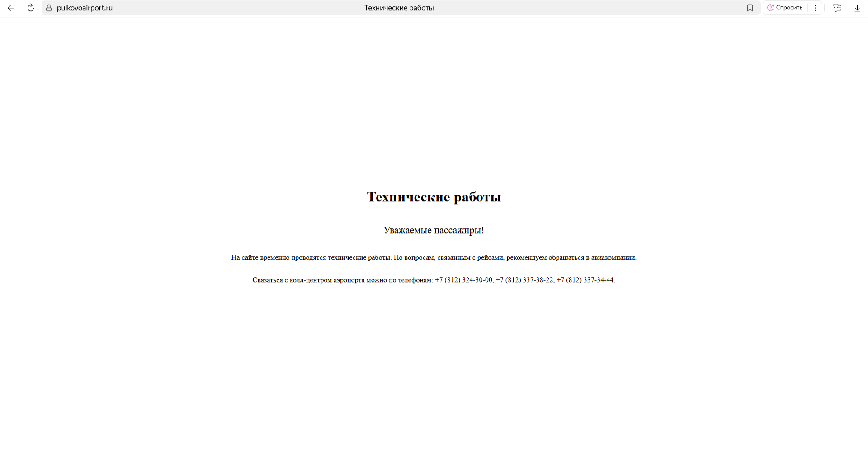Click the pulkovoairport.ru address text
This screenshot has height=453, width=868.
coord(85,8)
